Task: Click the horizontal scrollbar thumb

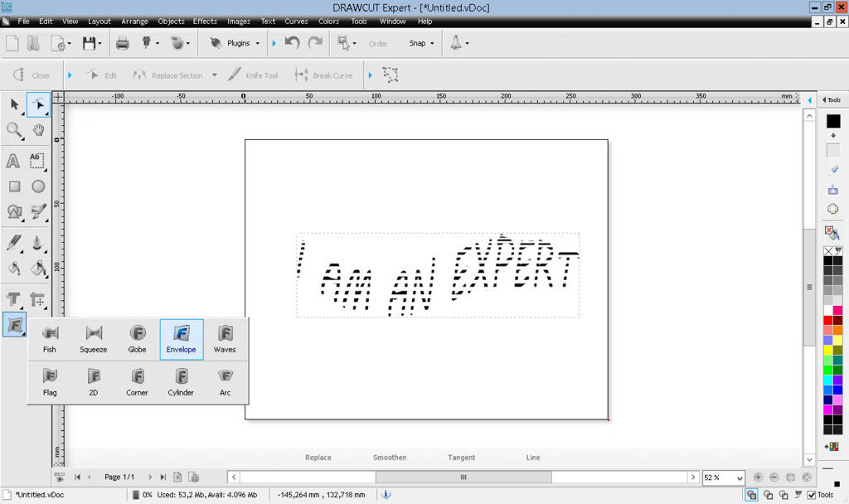Action: (463, 477)
